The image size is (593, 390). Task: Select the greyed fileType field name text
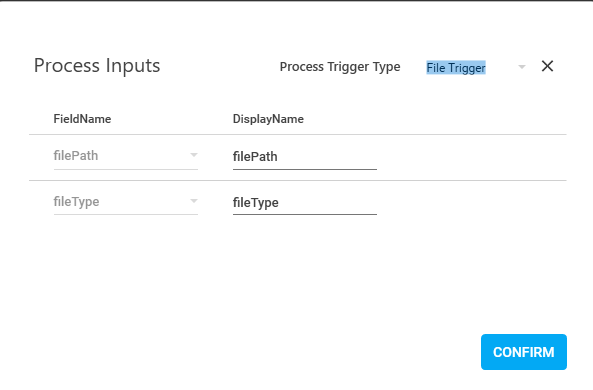[76, 202]
